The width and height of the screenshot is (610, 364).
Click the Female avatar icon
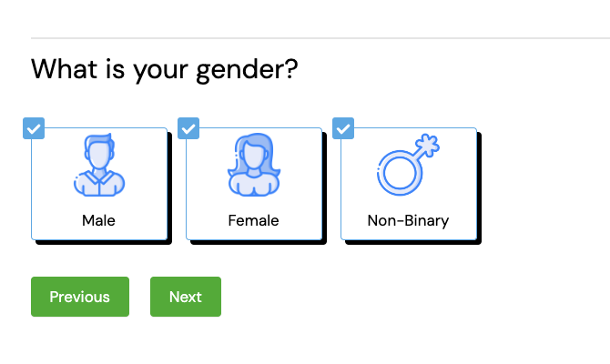tap(253, 166)
